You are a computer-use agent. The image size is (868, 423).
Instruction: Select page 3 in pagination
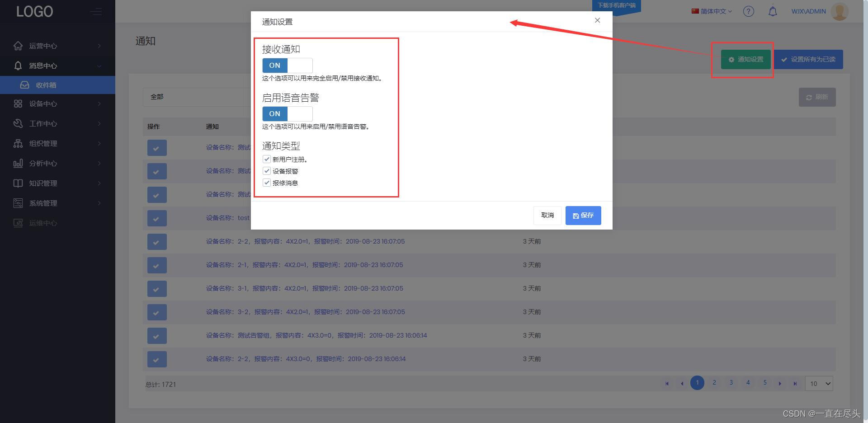731,383
